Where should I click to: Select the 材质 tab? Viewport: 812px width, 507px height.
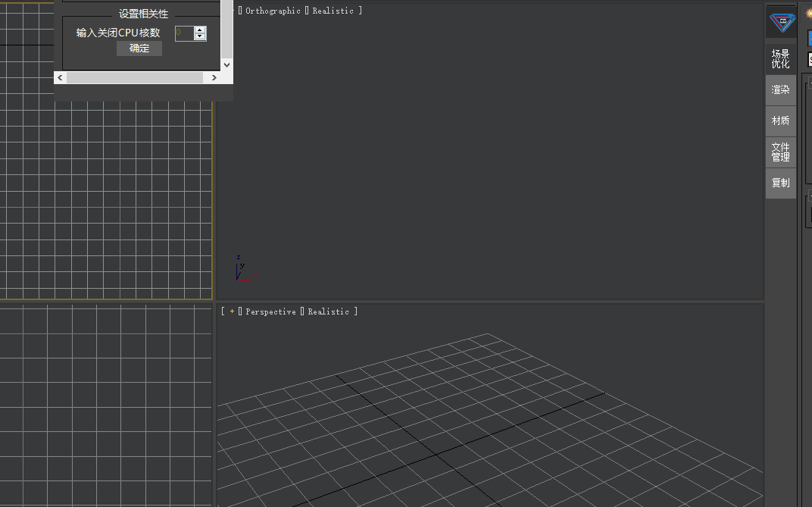tap(780, 121)
